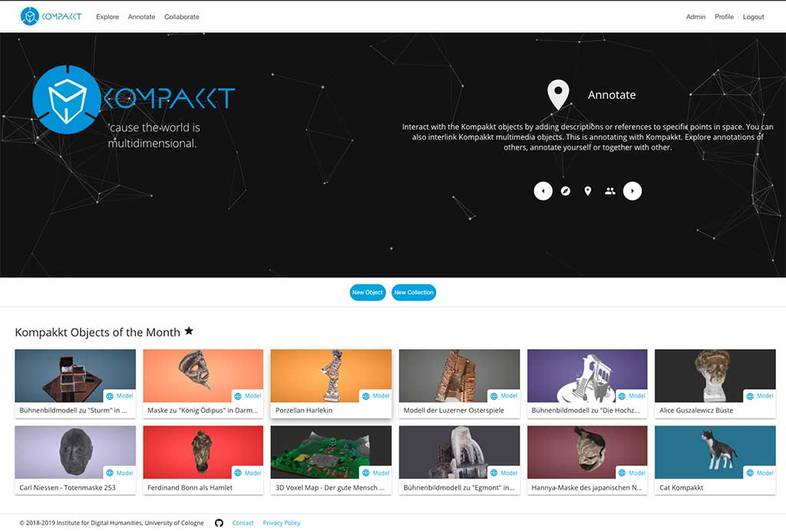Open the Privacy Policy footer link
The height and width of the screenshot is (531, 786).
[281, 522]
